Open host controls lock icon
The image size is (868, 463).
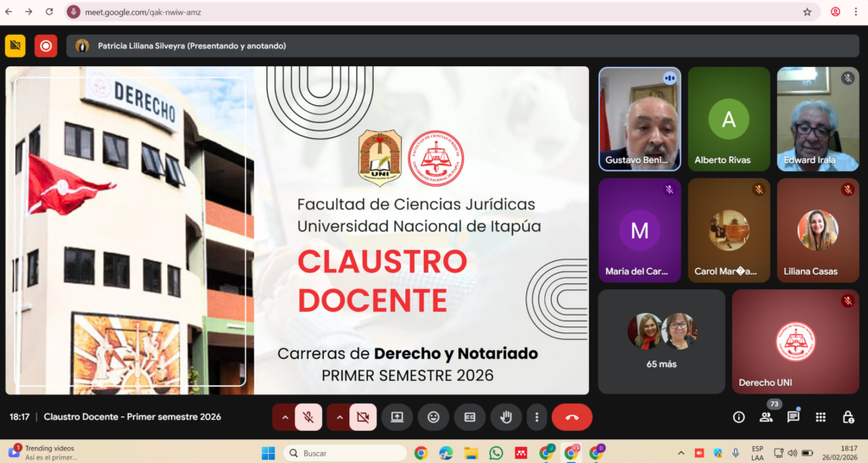(848, 417)
